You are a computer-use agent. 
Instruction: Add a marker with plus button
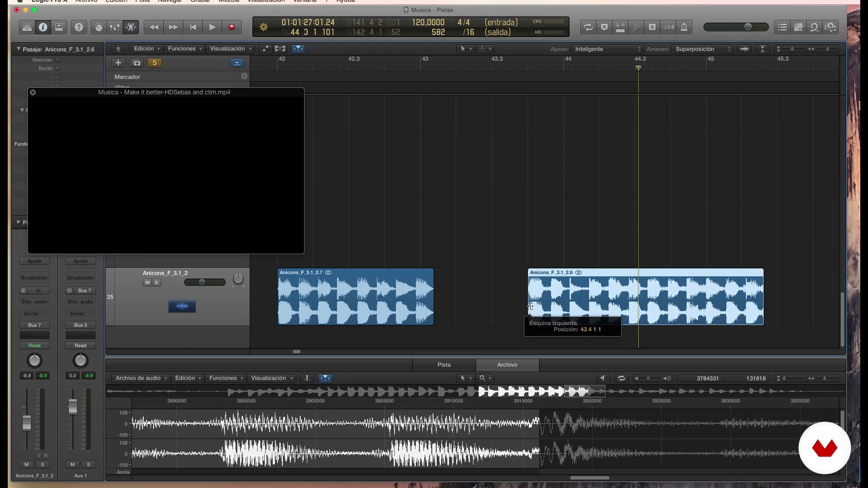(x=245, y=76)
